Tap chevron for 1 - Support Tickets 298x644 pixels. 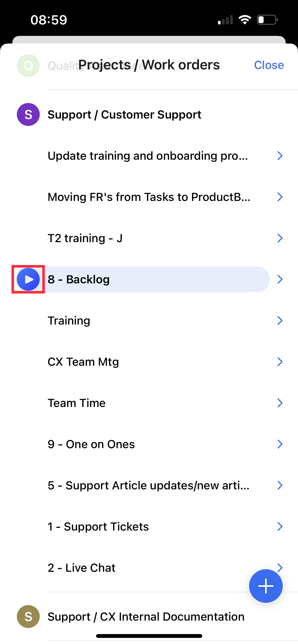[280, 526]
